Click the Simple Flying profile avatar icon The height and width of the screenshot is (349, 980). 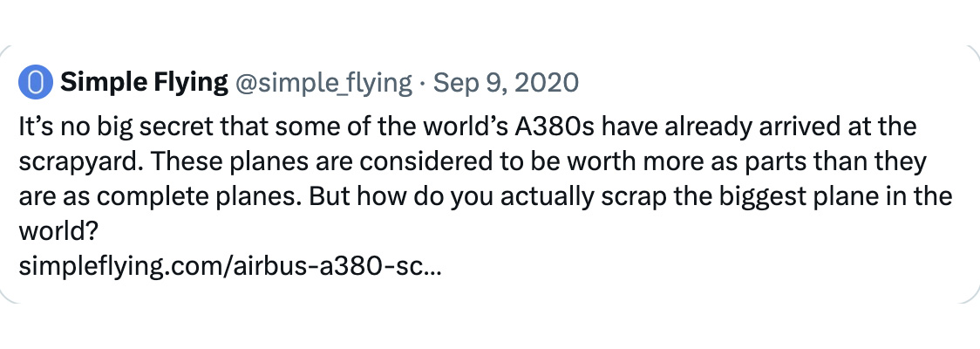pos(36,83)
